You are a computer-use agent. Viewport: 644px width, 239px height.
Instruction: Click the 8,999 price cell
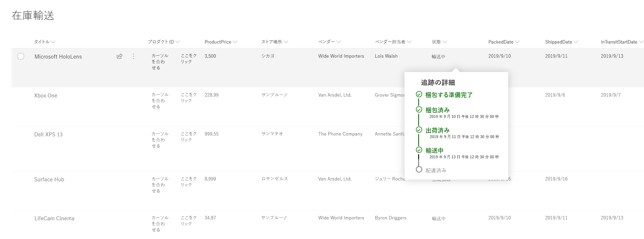(x=210, y=179)
